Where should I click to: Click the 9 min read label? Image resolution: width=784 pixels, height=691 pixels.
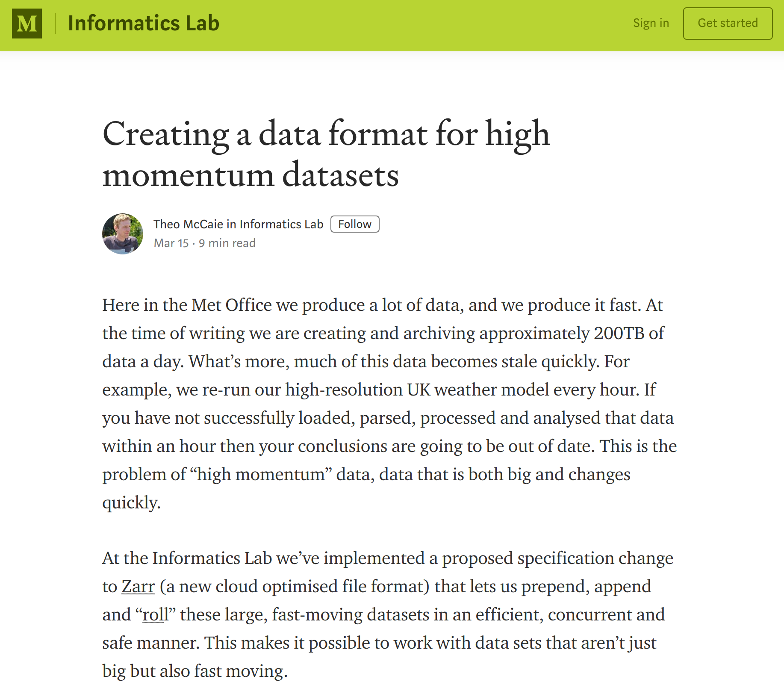[x=227, y=243]
